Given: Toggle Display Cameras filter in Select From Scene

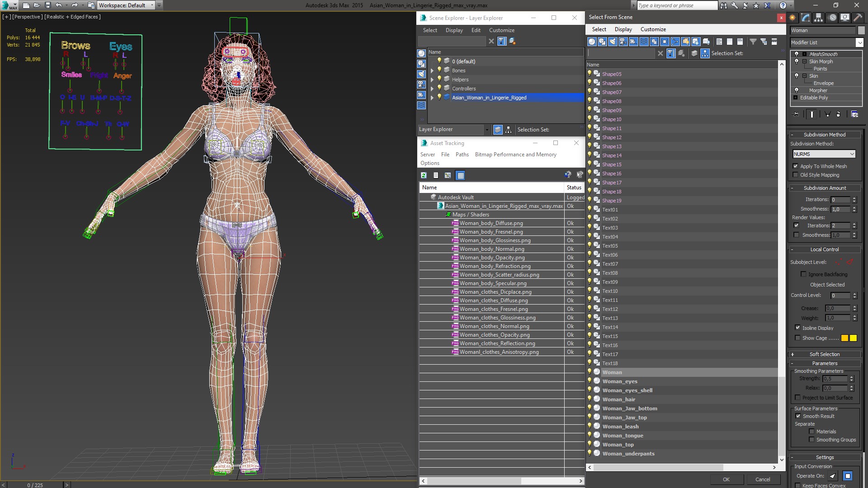Looking at the screenshot, I should coord(623,42).
